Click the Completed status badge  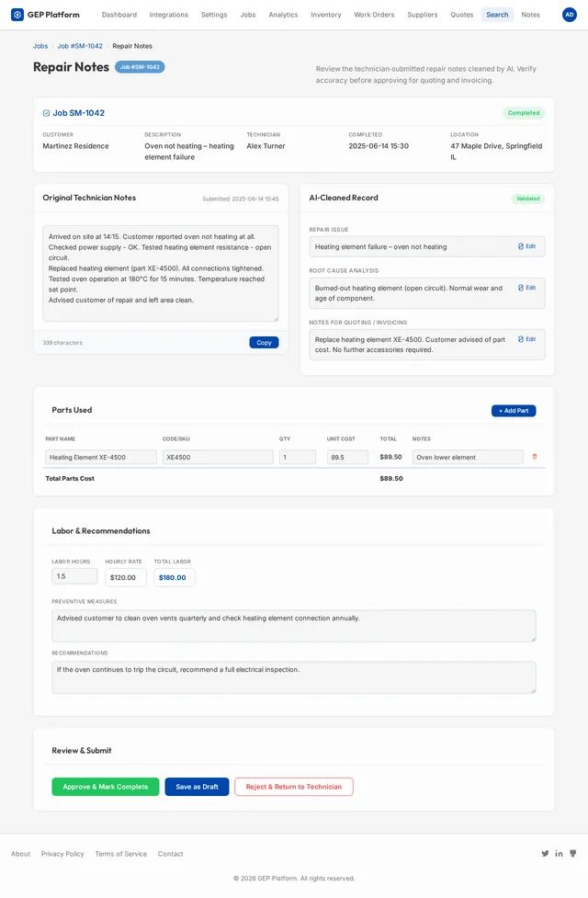(524, 113)
